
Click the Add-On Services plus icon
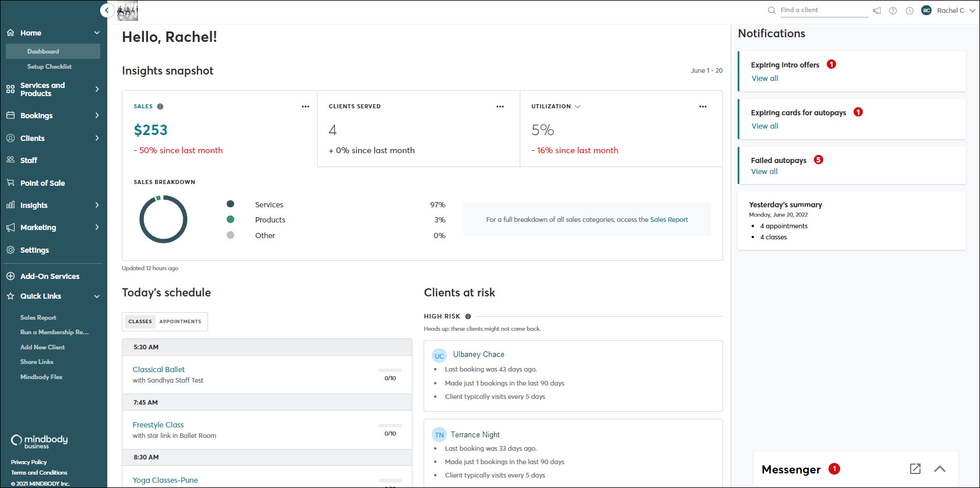click(x=10, y=276)
